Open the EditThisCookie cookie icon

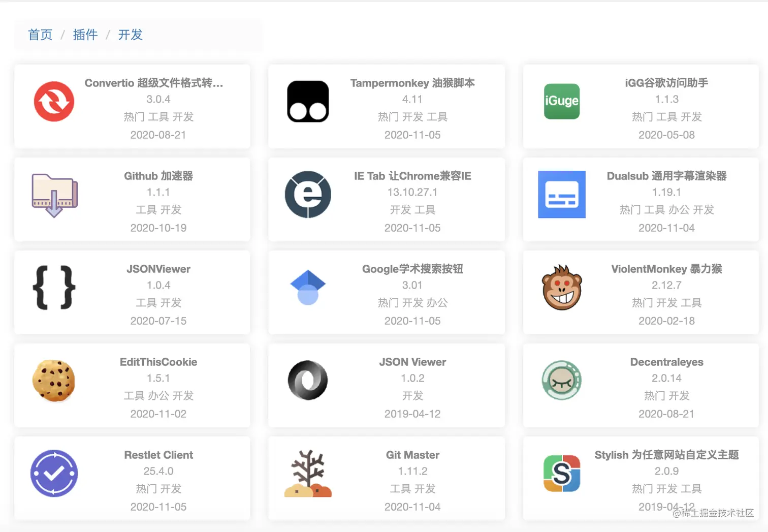click(x=54, y=381)
